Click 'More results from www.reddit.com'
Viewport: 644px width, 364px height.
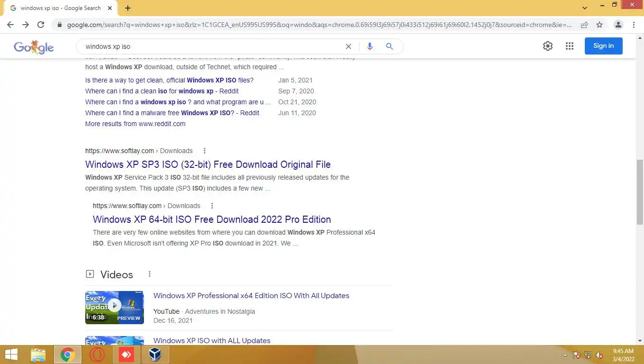point(135,124)
